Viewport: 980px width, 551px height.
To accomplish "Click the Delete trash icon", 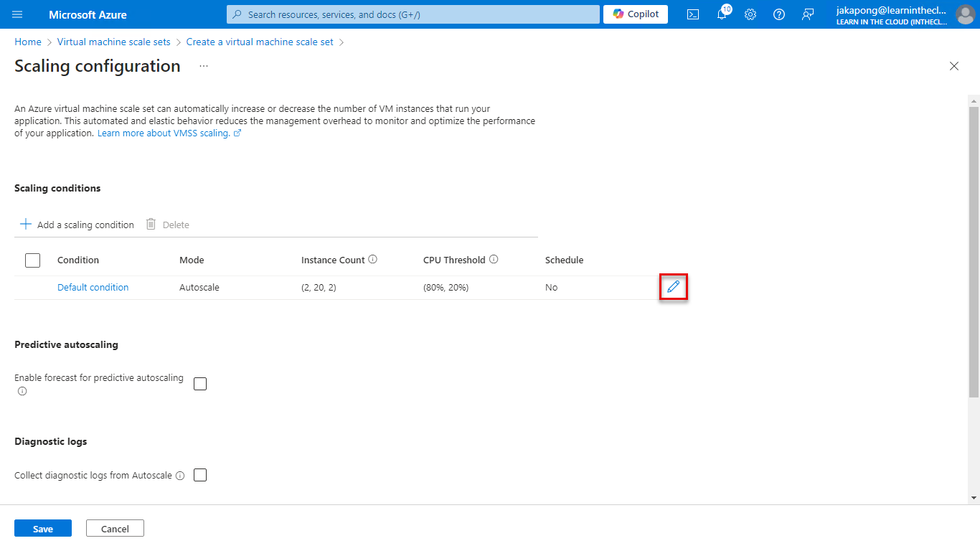I will tap(151, 224).
